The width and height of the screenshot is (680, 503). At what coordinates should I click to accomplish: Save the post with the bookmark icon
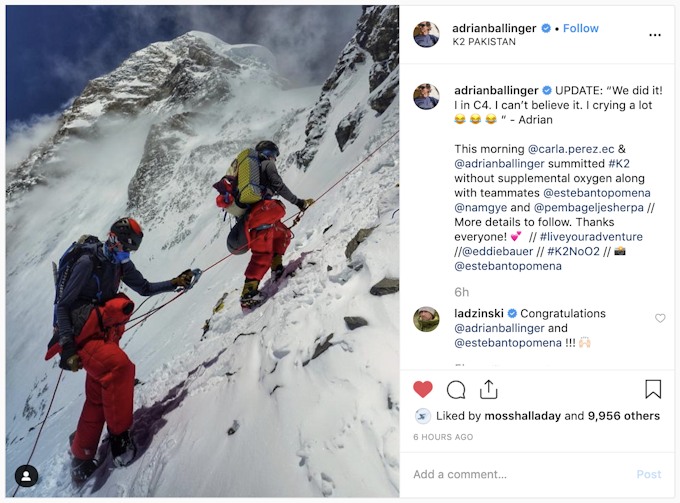653,389
